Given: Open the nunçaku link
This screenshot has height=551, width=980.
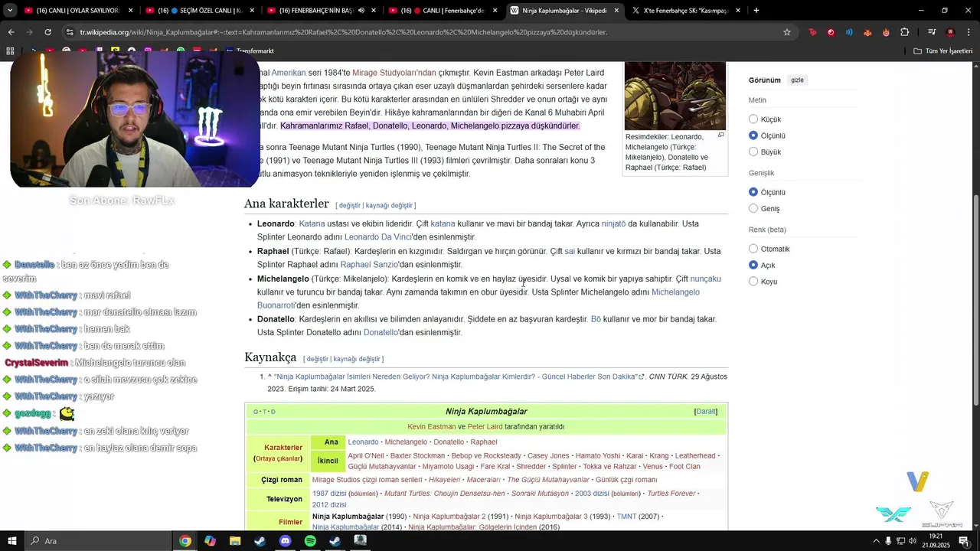Looking at the screenshot, I should tap(705, 279).
